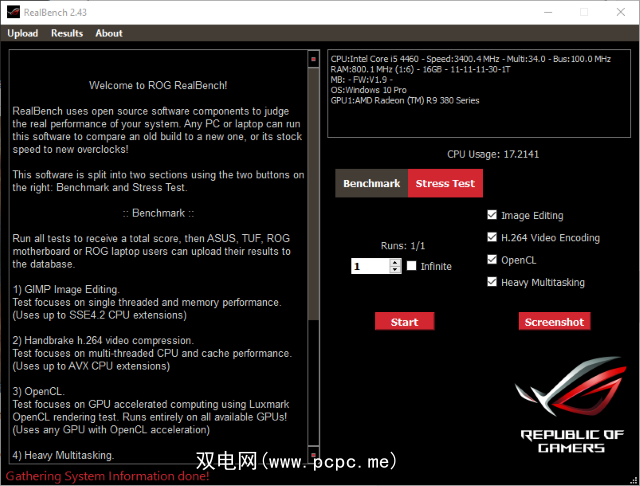Click the '4) Heavy Multitasking.' line
This screenshot has width=640, height=486.
pos(63,455)
